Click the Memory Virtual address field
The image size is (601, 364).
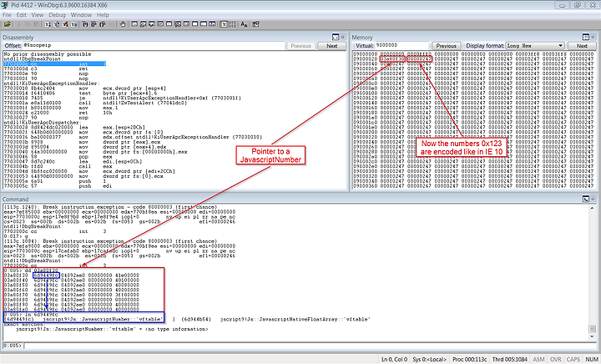402,46
